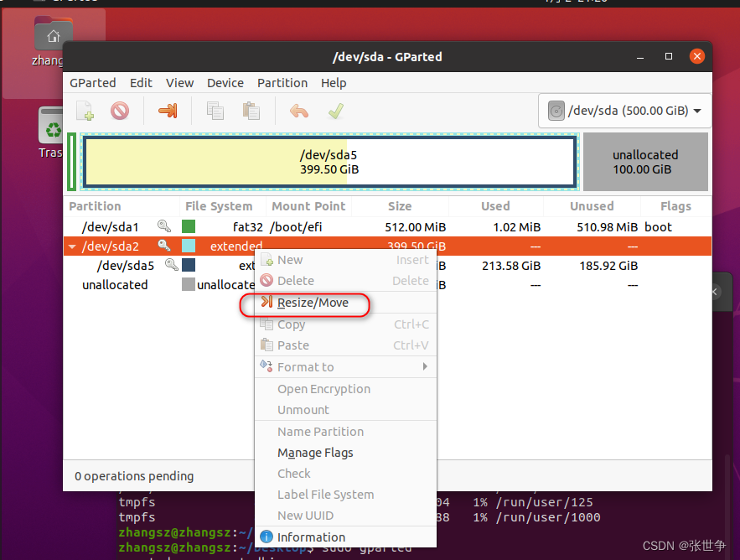Screen dimensions: 740x560
Task: Choose Manage Flags in context menu
Action: point(345,453)
